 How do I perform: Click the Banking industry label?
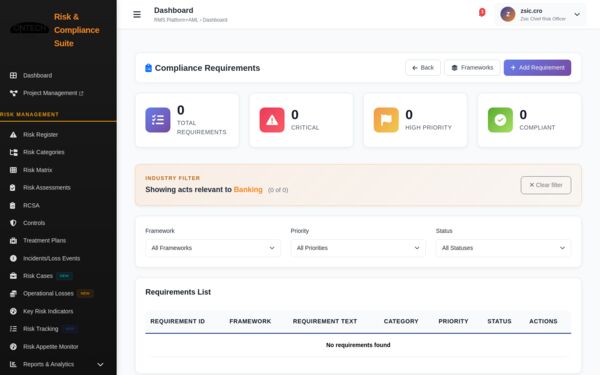[248, 189]
